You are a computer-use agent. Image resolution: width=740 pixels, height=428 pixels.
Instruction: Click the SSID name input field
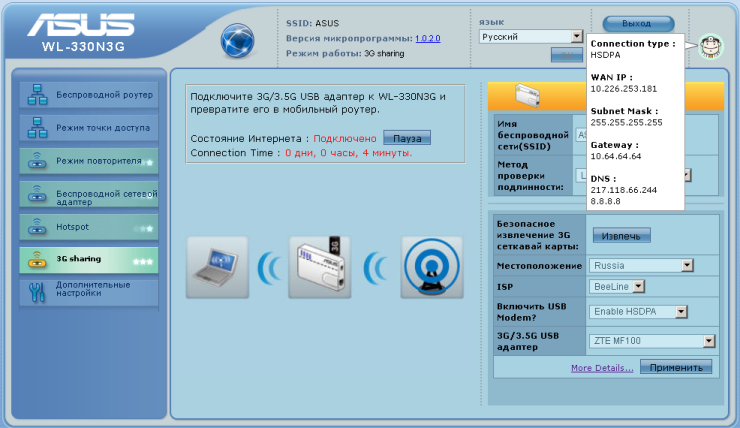[580, 135]
